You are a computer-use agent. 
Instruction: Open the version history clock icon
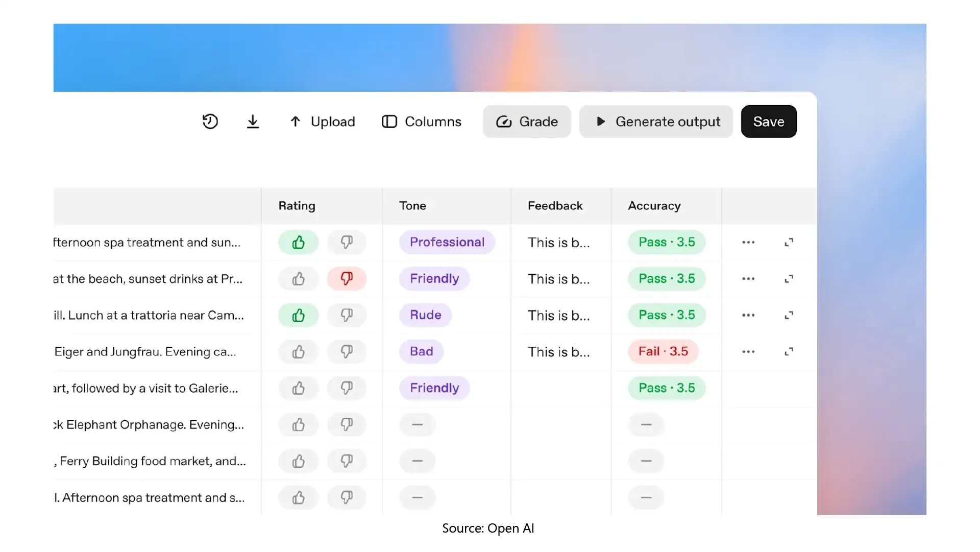click(210, 122)
